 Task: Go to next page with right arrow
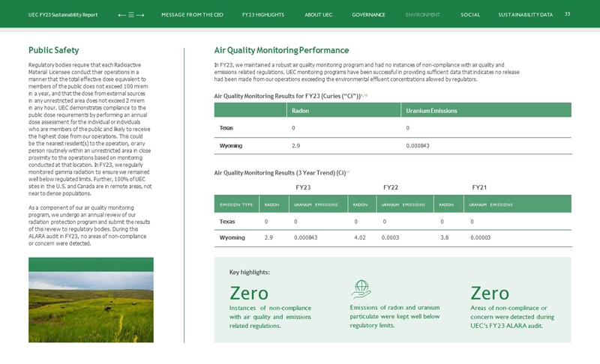140,15
